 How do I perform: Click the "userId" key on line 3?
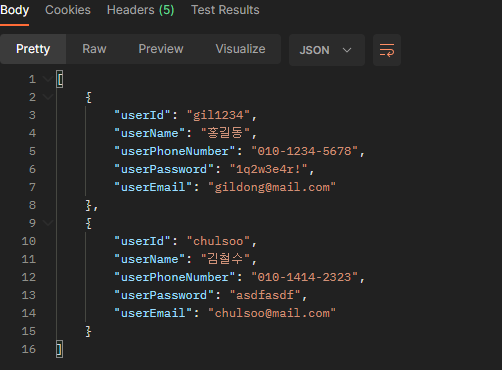tap(142, 115)
